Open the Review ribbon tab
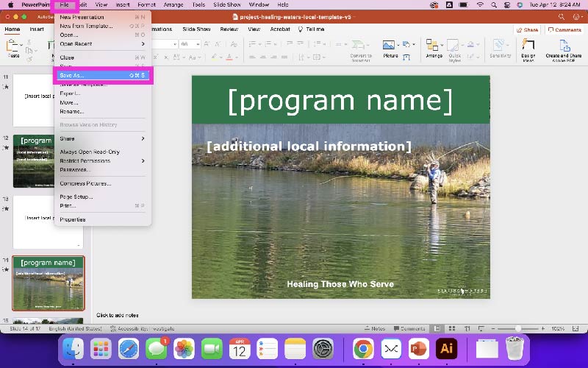Screen dimensions: 588x368 229,29
